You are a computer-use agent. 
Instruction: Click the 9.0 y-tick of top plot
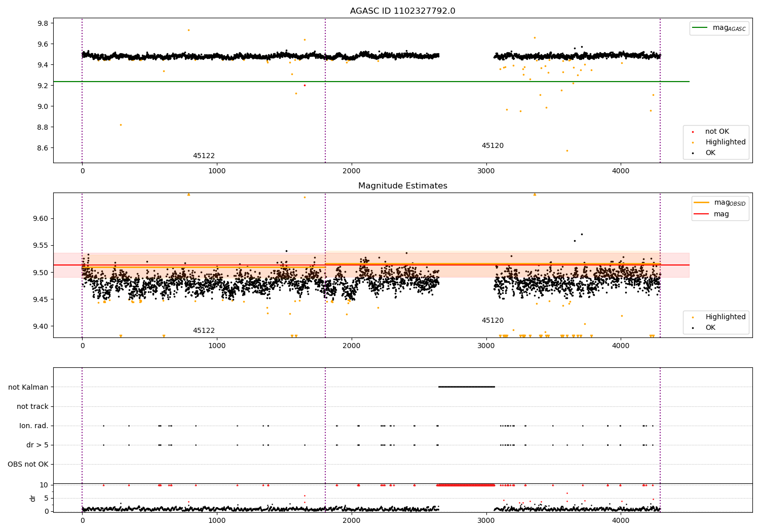43,107
